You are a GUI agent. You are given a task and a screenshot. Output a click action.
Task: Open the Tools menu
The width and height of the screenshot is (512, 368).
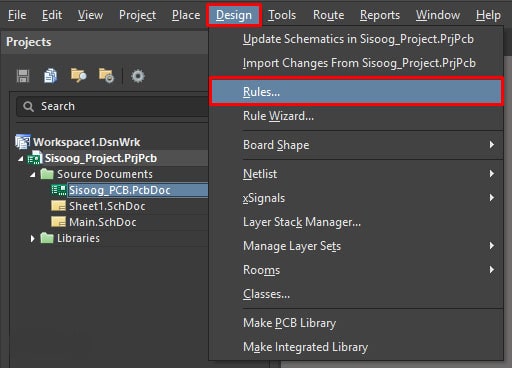point(282,15)
